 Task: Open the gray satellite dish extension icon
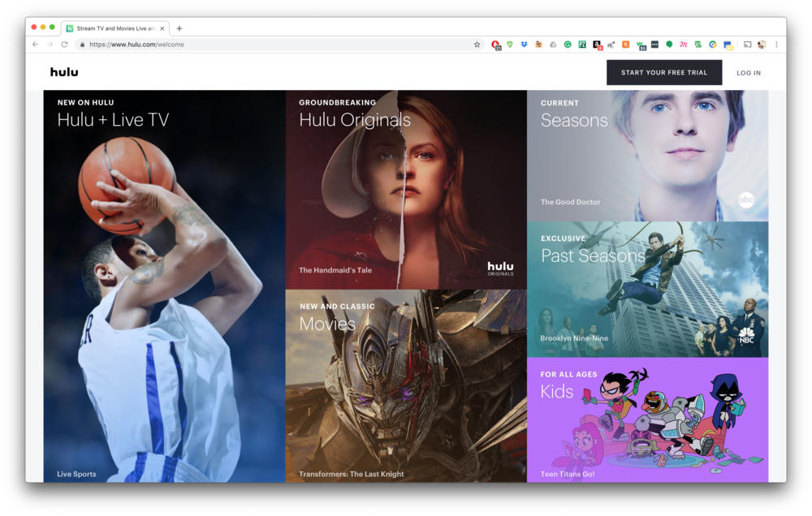pyautogui.click(x=611, y=45)
